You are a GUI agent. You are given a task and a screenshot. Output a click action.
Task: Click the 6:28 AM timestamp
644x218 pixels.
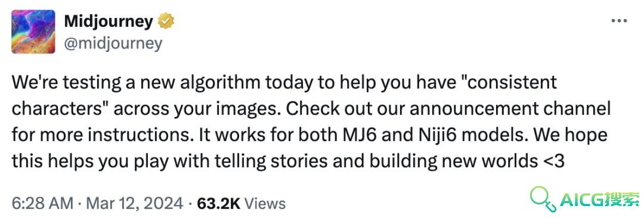point(42,203)
